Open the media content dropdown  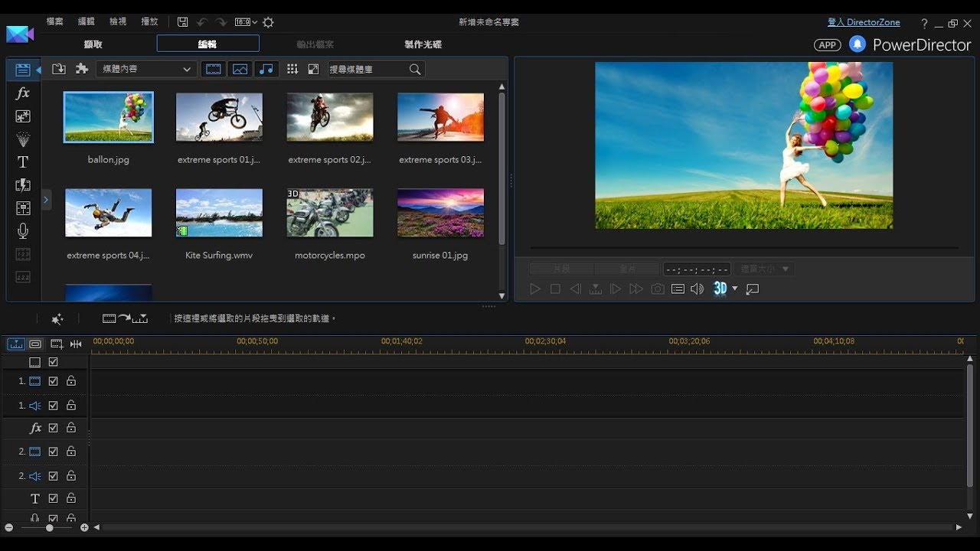click(x=145, y=69)
